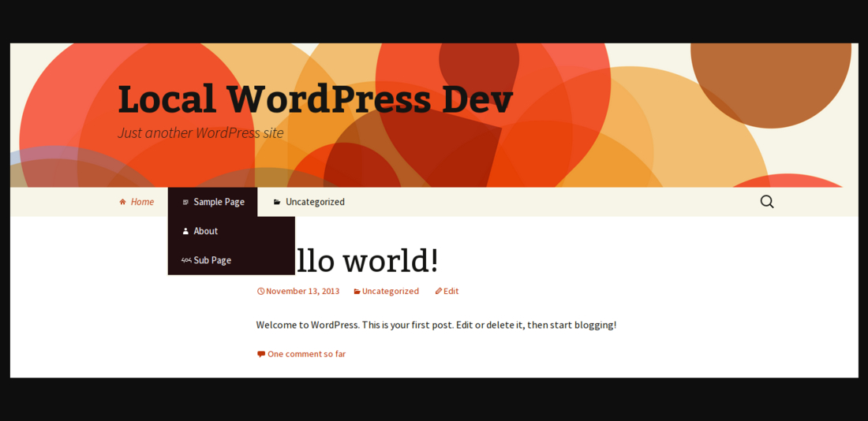Open the Local WordPress Dev site title

pos(316,99)
